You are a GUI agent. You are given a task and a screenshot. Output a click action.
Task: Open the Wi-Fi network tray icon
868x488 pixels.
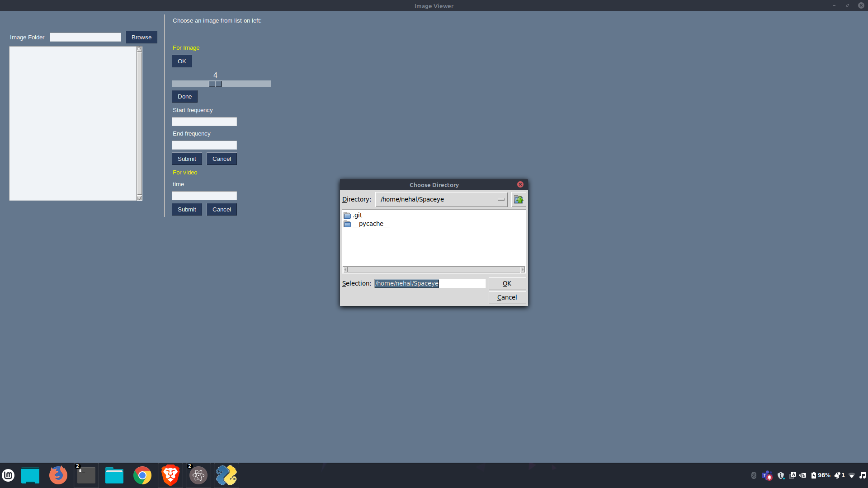(x=852, y=475)
